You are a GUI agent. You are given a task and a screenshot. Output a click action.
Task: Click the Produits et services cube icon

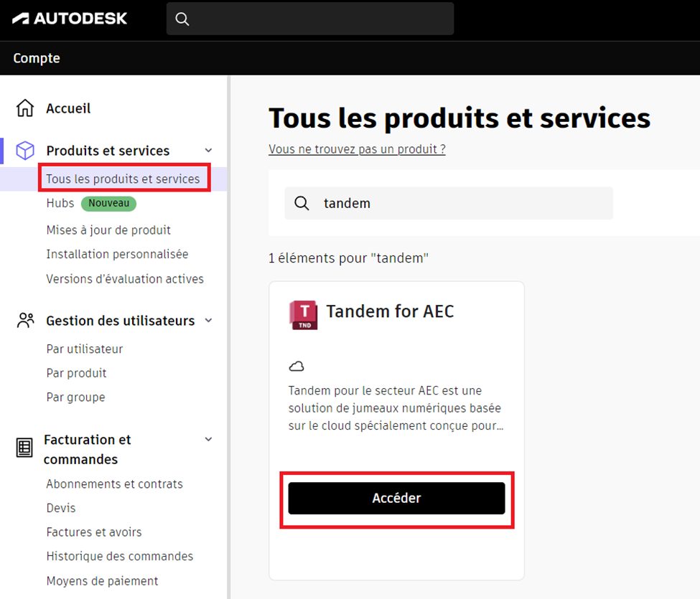(25, 151)
